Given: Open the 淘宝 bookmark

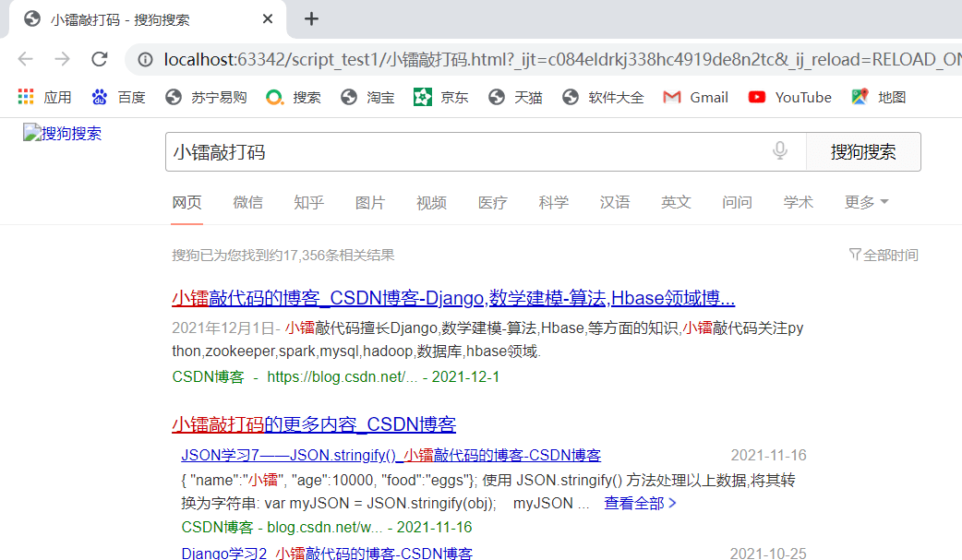Looking at the screenshot, I should tap(368, 97).
